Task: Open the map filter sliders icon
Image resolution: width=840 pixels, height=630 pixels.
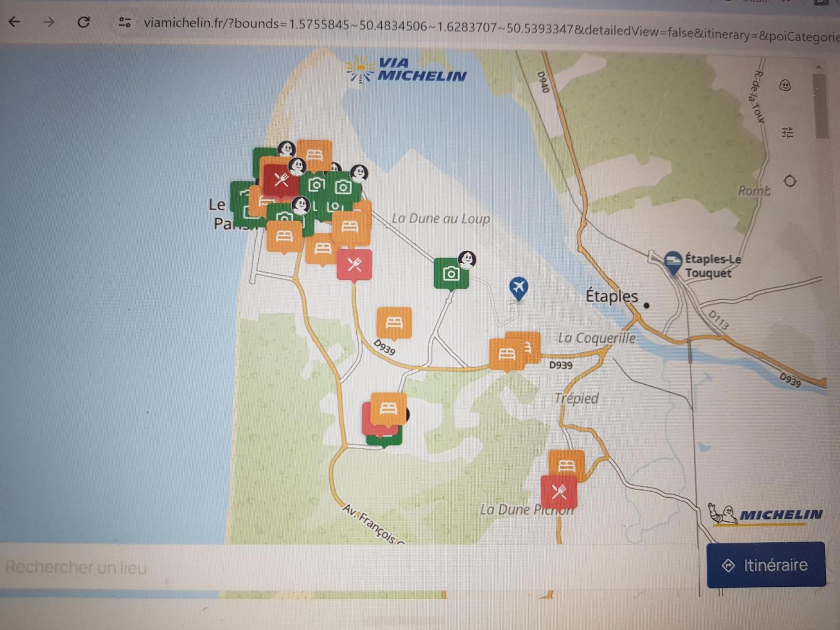Action: point(787,133)
